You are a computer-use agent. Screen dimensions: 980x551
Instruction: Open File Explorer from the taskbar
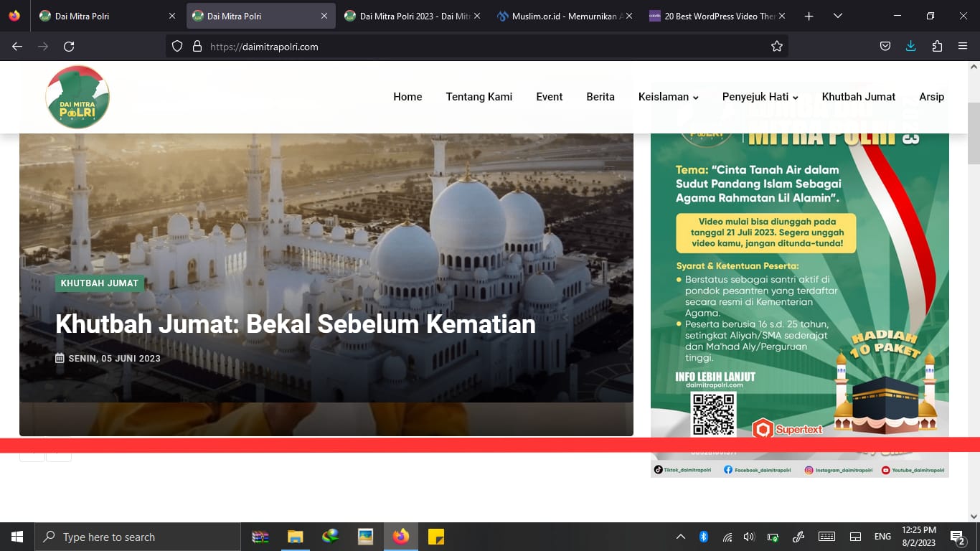click(x=295, y=537)
